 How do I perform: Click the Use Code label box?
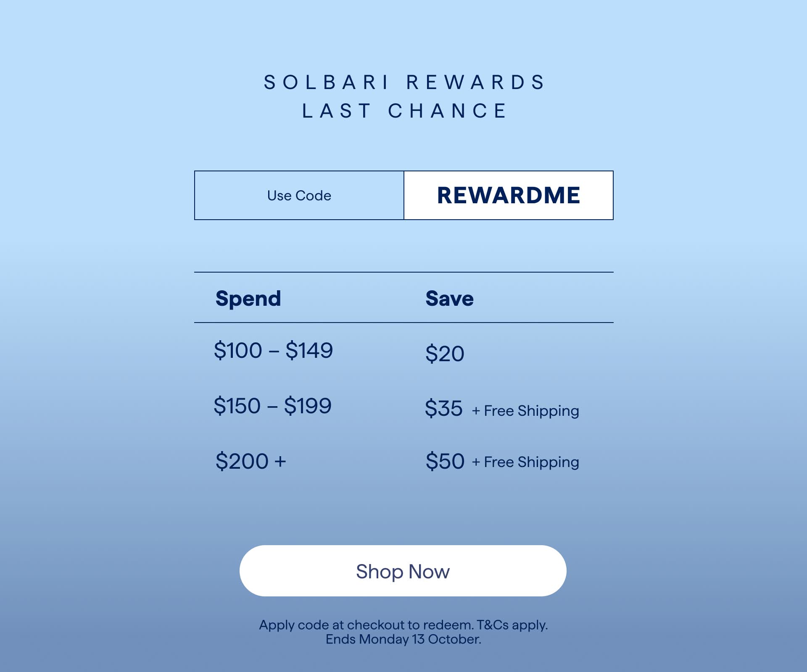299,195
